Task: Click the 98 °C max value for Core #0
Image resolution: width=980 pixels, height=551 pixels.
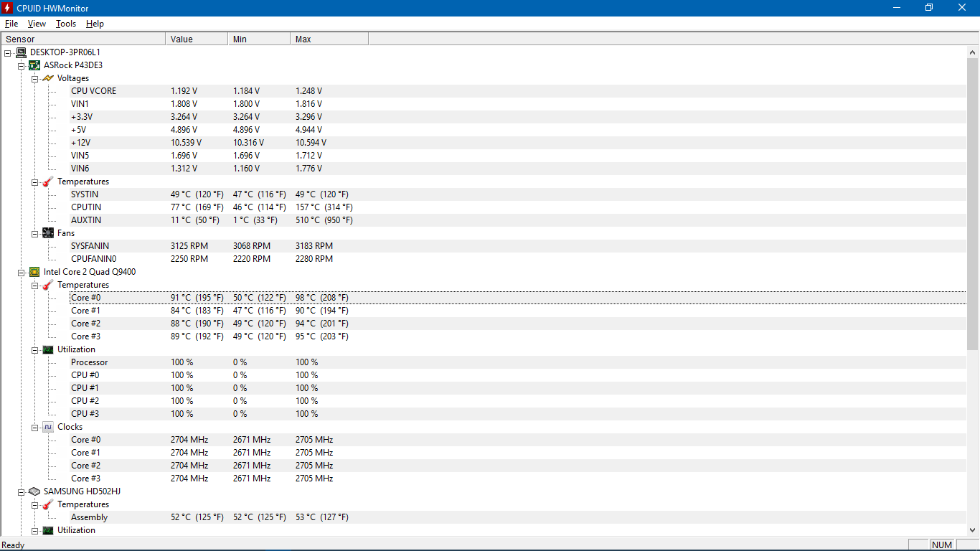Action: [x=322, y=298]
